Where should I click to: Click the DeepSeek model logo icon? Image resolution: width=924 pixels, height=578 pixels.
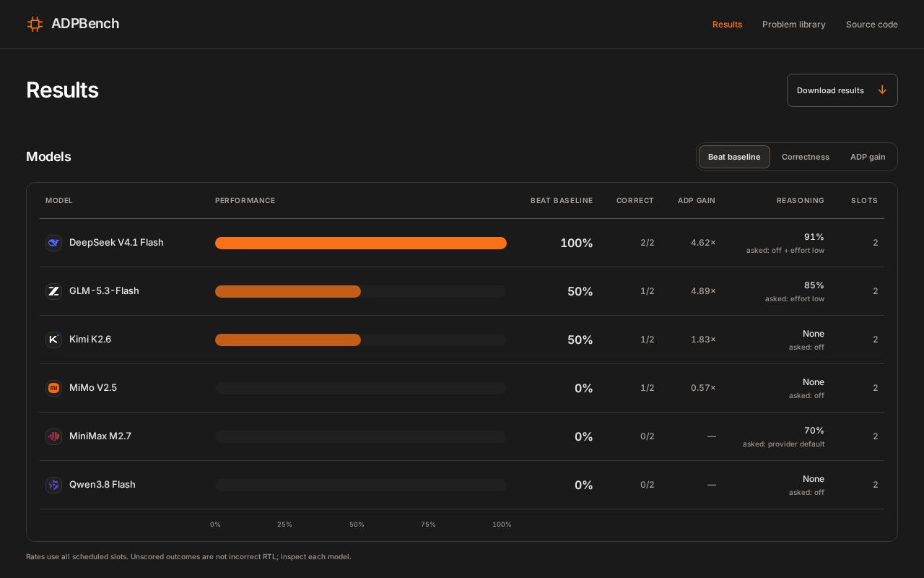pos(53,243)
